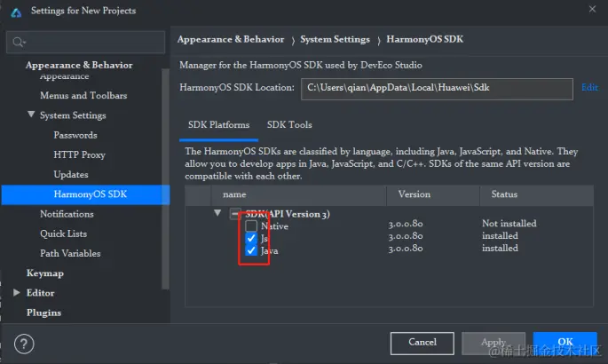The image size is (608, 364).
Task: Open the Plugins settings
Action: [43, 313]
